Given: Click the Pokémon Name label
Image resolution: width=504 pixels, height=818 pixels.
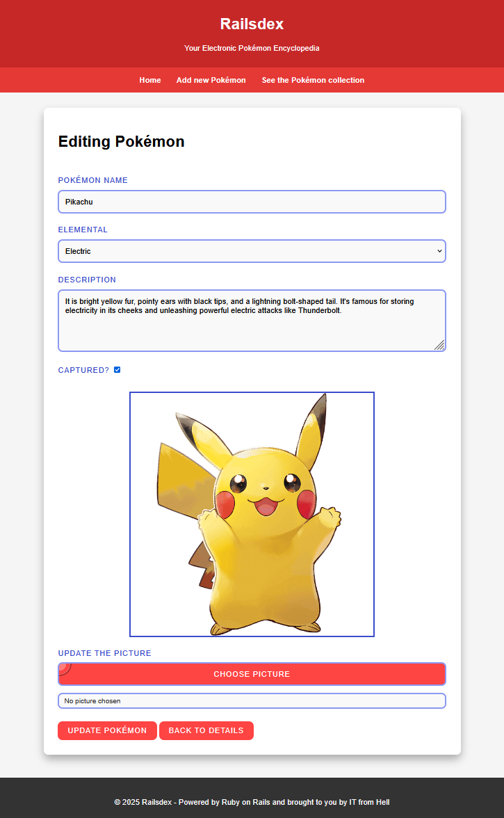Looking at the screenshot, I should tap(92, 180).
